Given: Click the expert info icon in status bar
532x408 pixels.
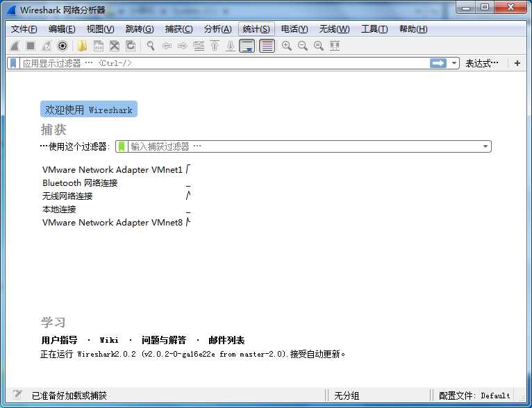Looking at the screenshot, I should [x=17, y=394].
